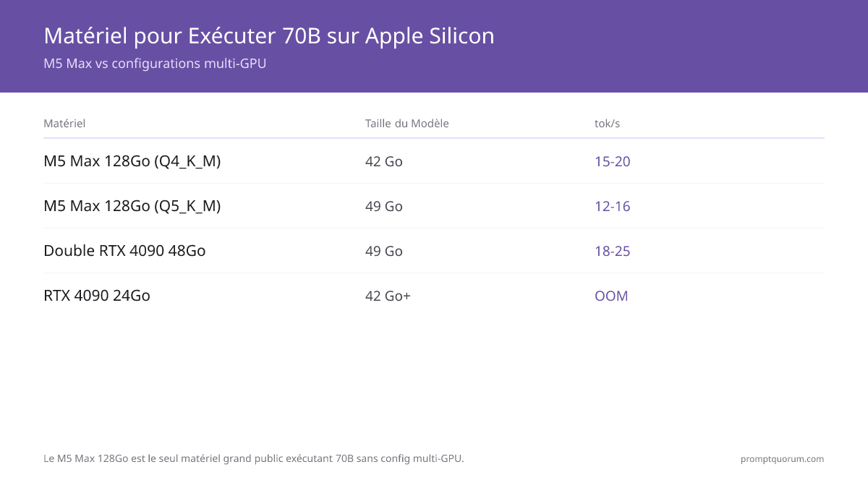Click the subtitle 'M5 Max vs configurations multi-GPU'

click(x=155, y=64)
